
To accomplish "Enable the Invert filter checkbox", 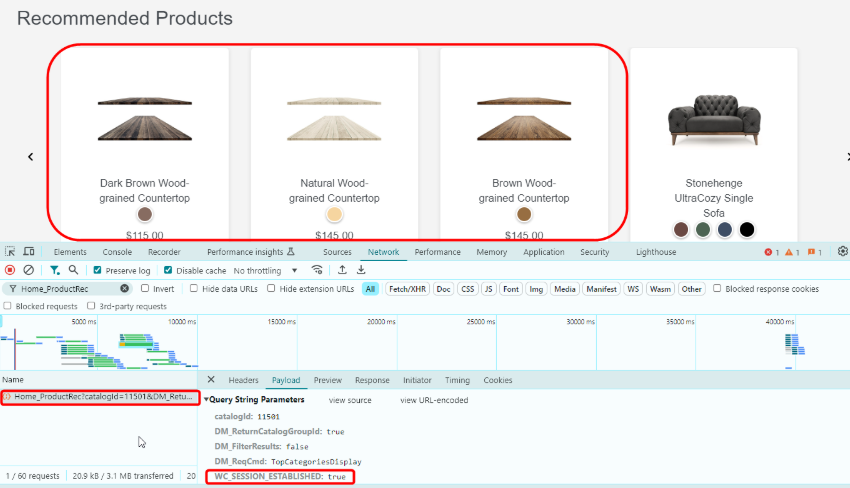I will coord(145,289).
